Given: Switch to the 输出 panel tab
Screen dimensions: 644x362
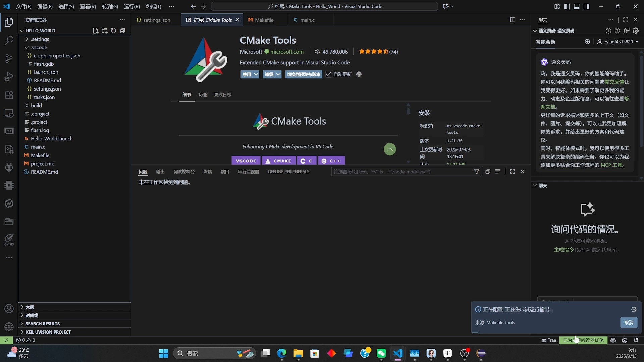Looking at the screenshot, I should (160, 172).
